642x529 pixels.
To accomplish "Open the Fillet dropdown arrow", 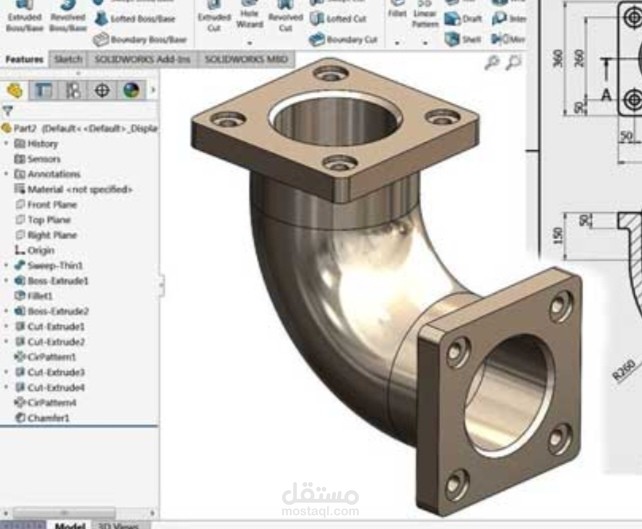I will coord(397,42).
